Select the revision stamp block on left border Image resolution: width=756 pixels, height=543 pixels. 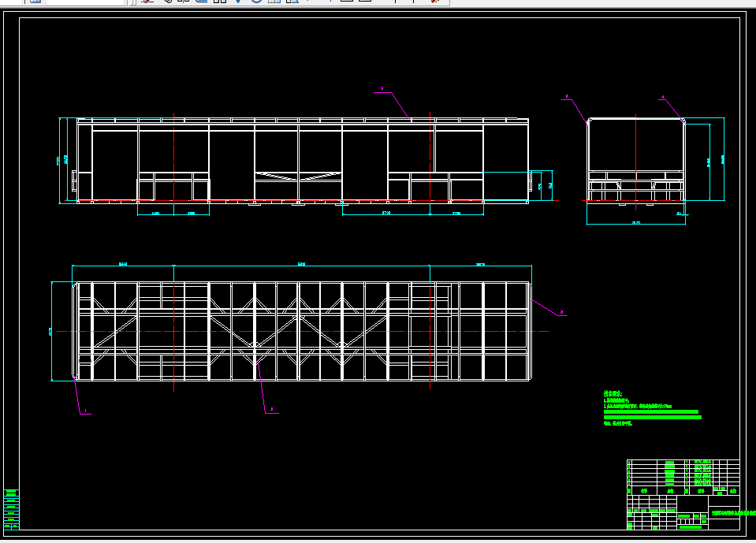[11, 509]
